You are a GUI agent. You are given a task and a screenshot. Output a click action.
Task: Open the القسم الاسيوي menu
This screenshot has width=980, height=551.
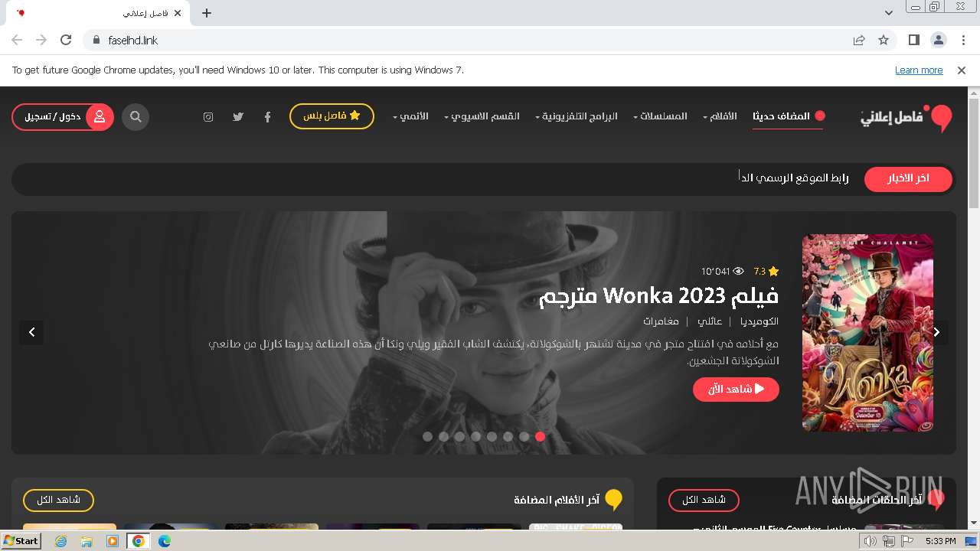pos(482,116)
